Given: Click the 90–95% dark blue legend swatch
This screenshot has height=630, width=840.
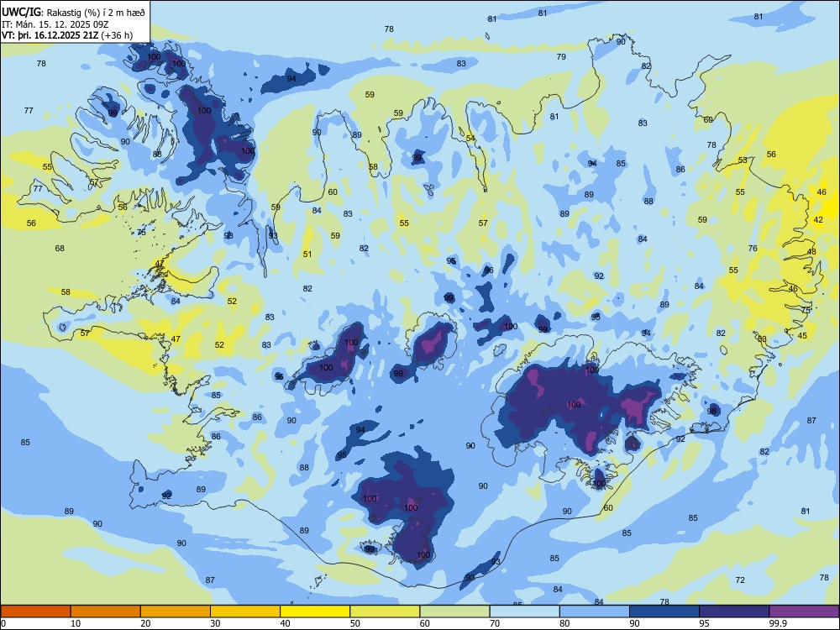Looking at the screenshot, I should 664,612.
